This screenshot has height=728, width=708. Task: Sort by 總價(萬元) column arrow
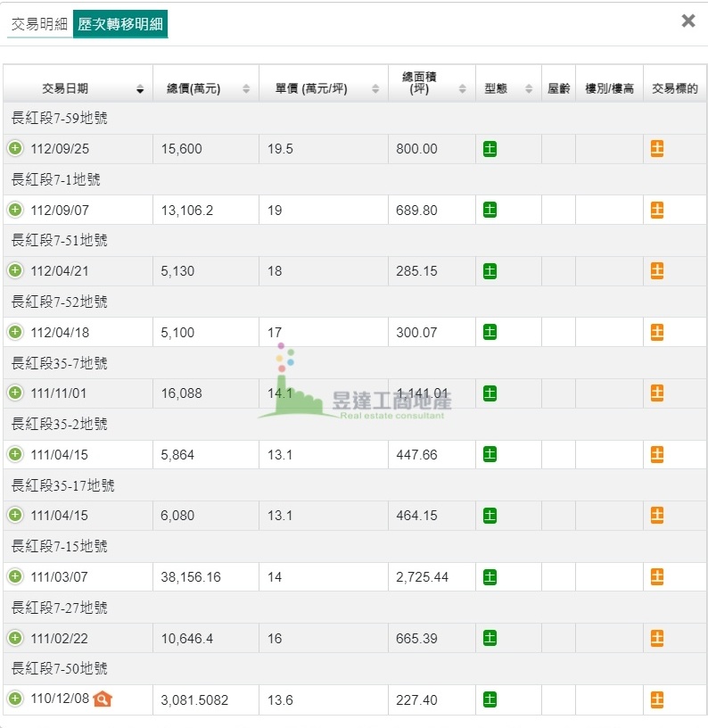(246, 88)
